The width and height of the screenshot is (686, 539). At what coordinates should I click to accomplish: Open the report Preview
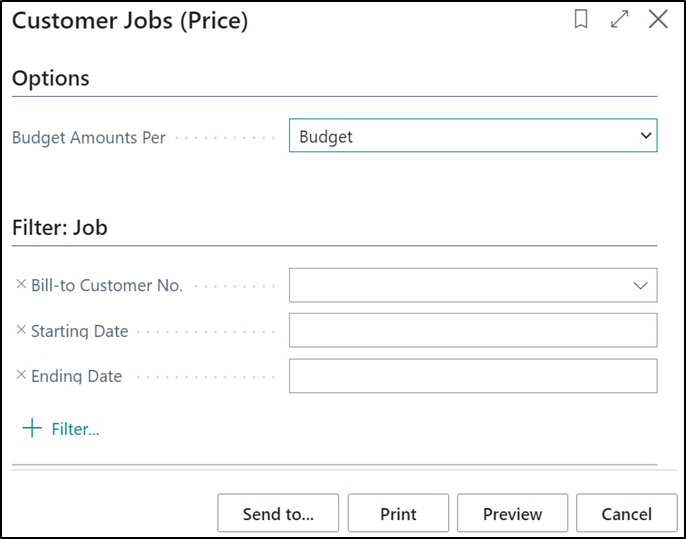(512, 514)
